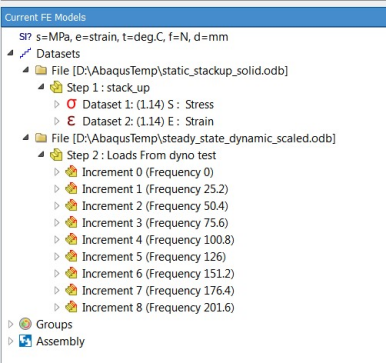This screenshot has width=387, height=364.
Task: Click the Datasets graph icon
Action: [x=25, y=53]
